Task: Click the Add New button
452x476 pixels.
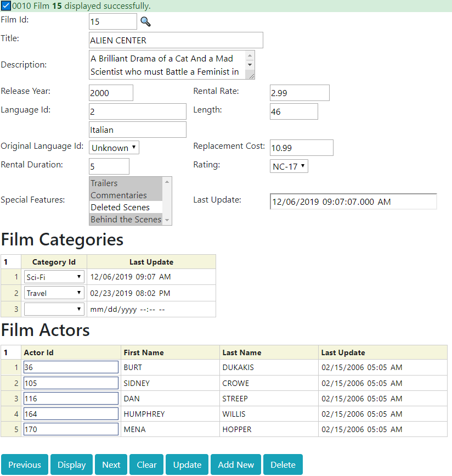Action: 236,464
